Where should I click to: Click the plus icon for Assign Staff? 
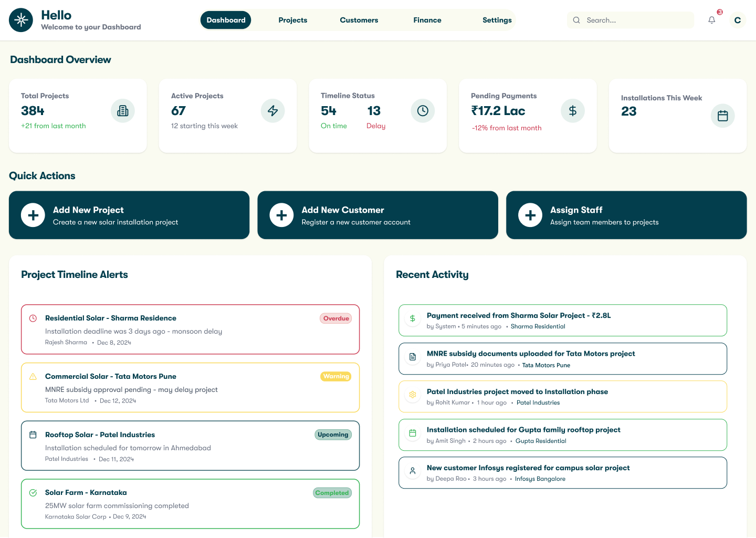[530, 215]
